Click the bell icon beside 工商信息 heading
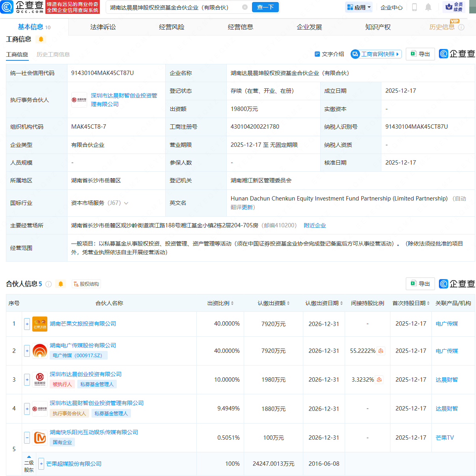The width and height of the screenshot is (476, 476). [x=41, y=39]
